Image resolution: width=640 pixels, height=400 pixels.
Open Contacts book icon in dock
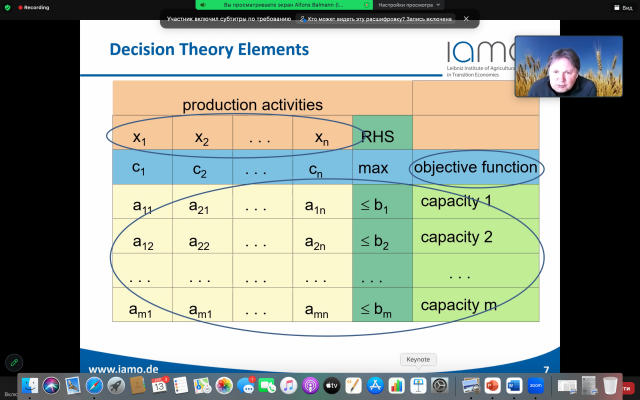[138, 386]
